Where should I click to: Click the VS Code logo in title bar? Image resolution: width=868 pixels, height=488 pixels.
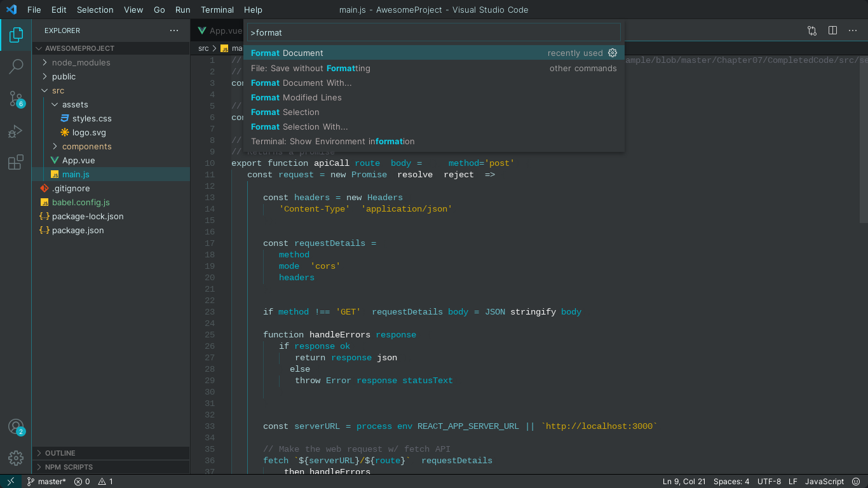click(x=11, y=10)
